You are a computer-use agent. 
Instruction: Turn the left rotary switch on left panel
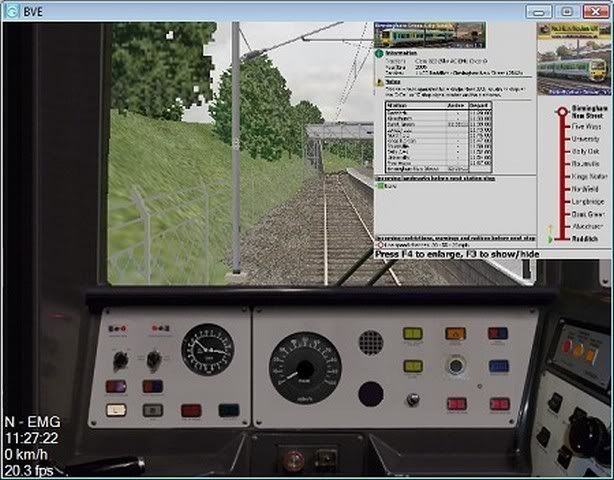point(120,360)
